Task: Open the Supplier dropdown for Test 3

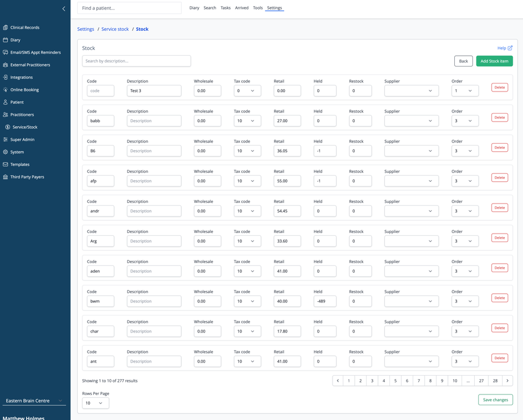Action: (411, 90)
